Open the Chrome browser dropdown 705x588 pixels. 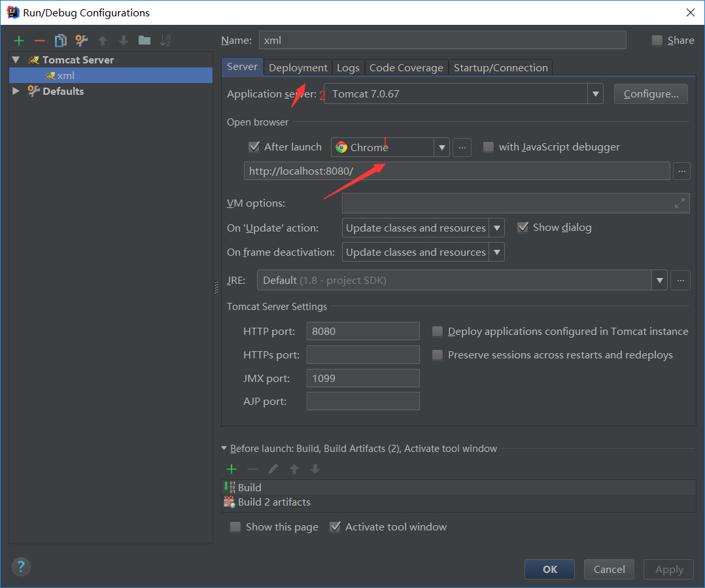pyautogui.click(x=442, y=147)
